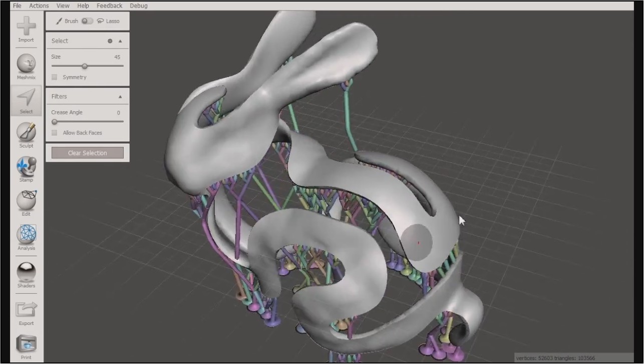The image size is (644, 364).
Task: Open the Import tool
Action: [26, 29]
